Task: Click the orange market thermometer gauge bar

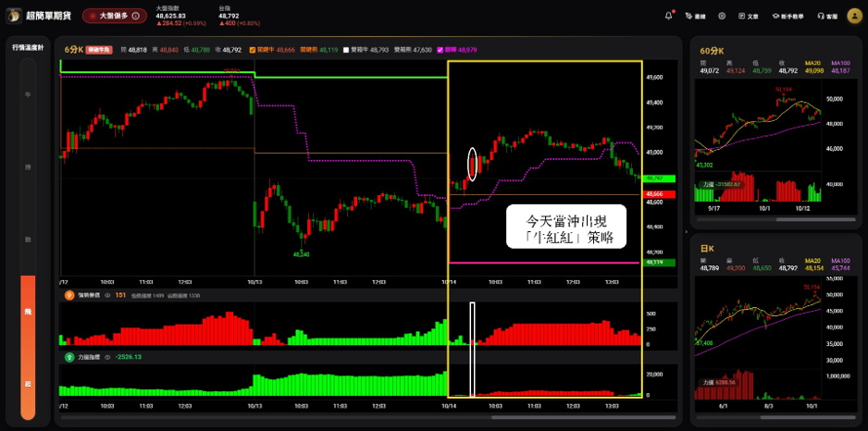Action: pyautogui.click(x=29, y=348)
